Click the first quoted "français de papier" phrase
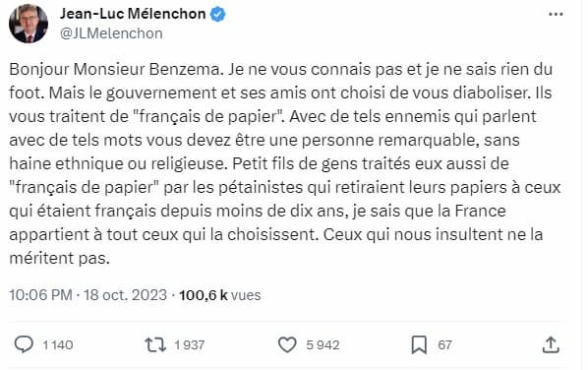Viewport: 588px width, 370px height. click(x=208, y=116)
